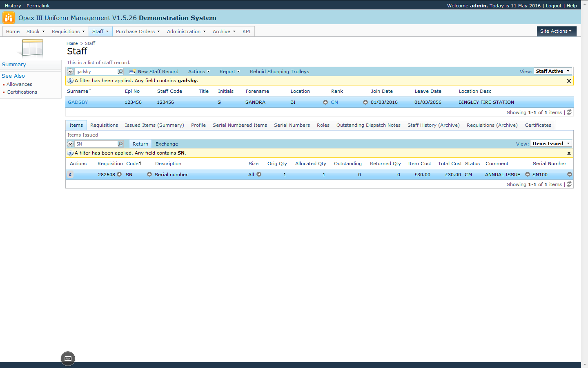The image size is (588, 368).
Task: Refresh the items issued list
Action: click(x=569, y=184)
